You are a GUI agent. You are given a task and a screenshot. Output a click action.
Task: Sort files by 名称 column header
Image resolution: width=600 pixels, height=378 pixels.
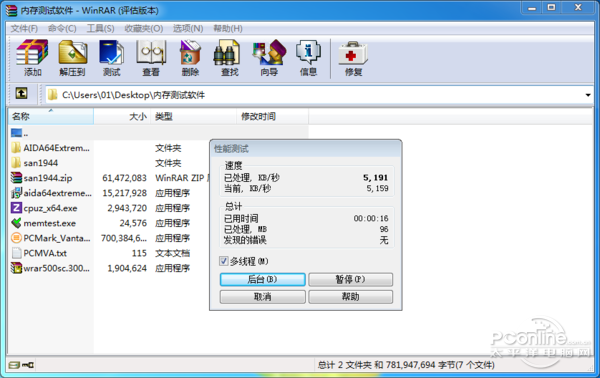pyautogui.click(x=51, y=116)
